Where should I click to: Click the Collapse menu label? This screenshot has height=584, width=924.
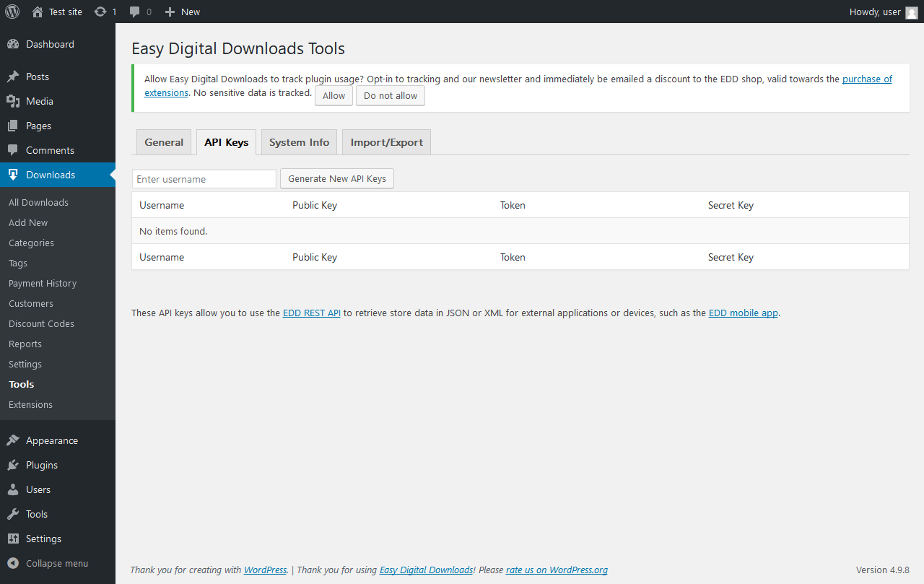point(57,563)
